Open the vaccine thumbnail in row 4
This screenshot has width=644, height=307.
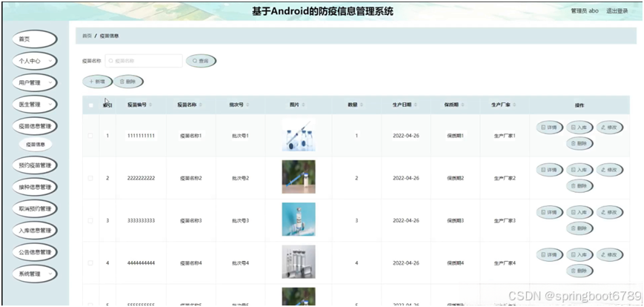tap(299, 262)
